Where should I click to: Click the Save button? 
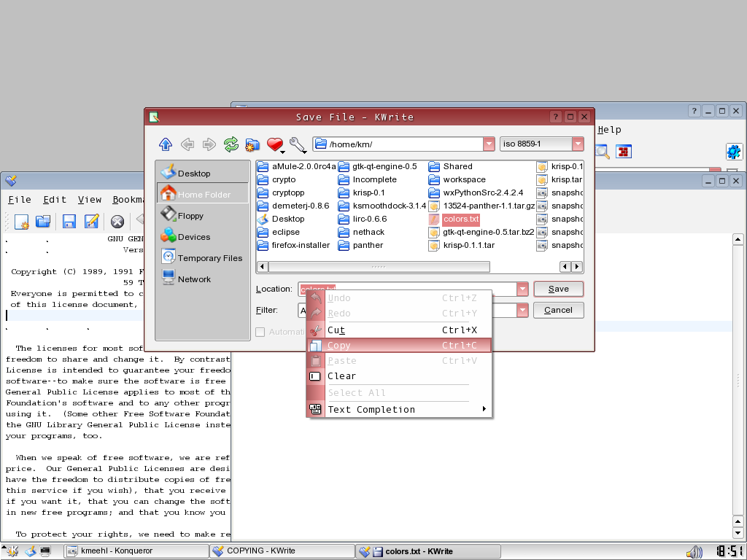pos(558,289)
